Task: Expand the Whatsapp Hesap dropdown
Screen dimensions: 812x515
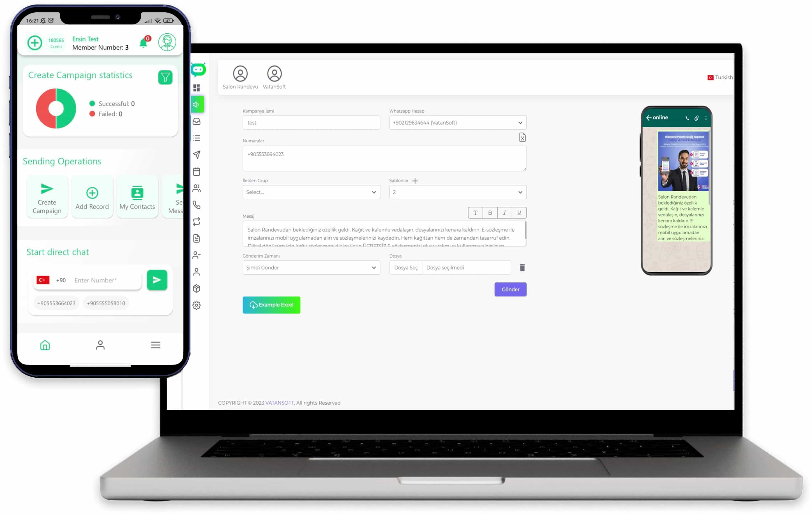Action: click(x=520, y=122)
